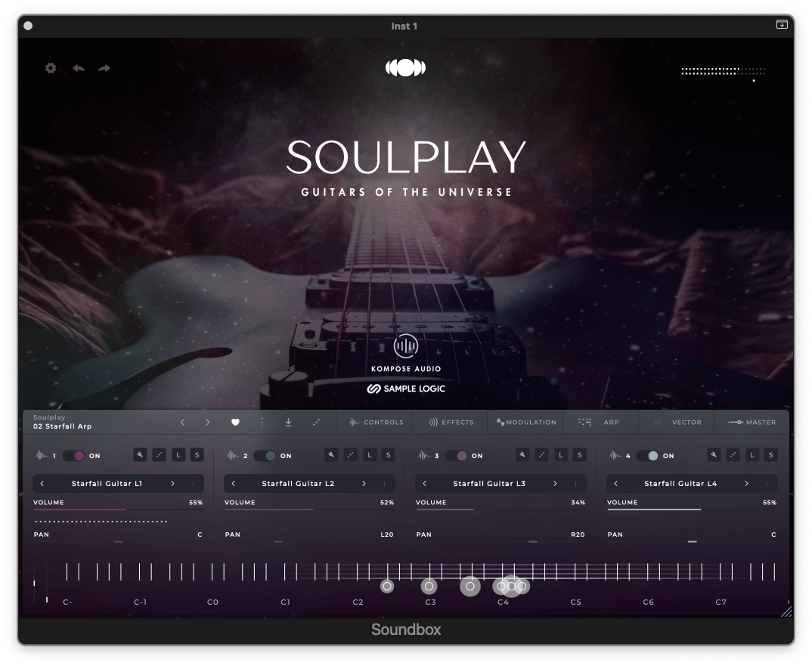This screenshot has width=812, height=666.
Task: Click the output level meter at top right
Action: click(723, 73)
